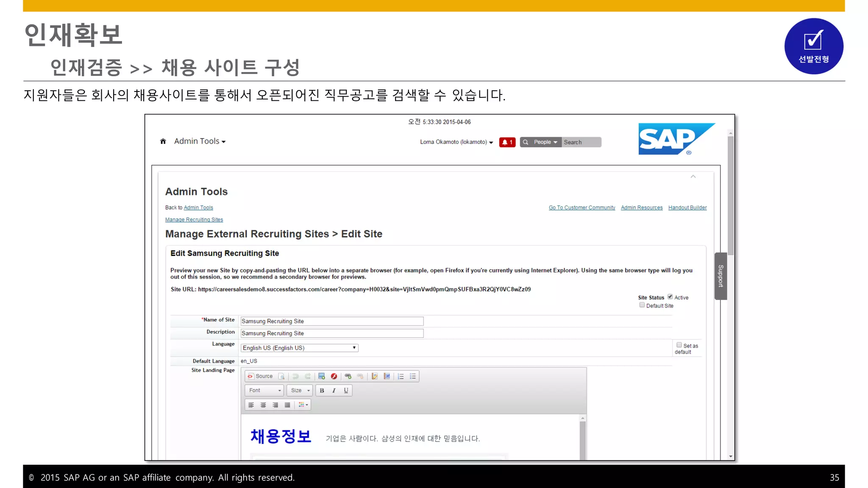The width and height of the screenshot is (868, 488).
Task: Click the Paste as plain text icon
Action: 375,376
